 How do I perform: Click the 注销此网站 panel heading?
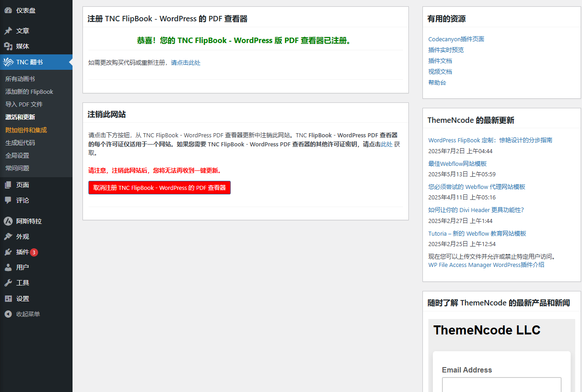107,114
